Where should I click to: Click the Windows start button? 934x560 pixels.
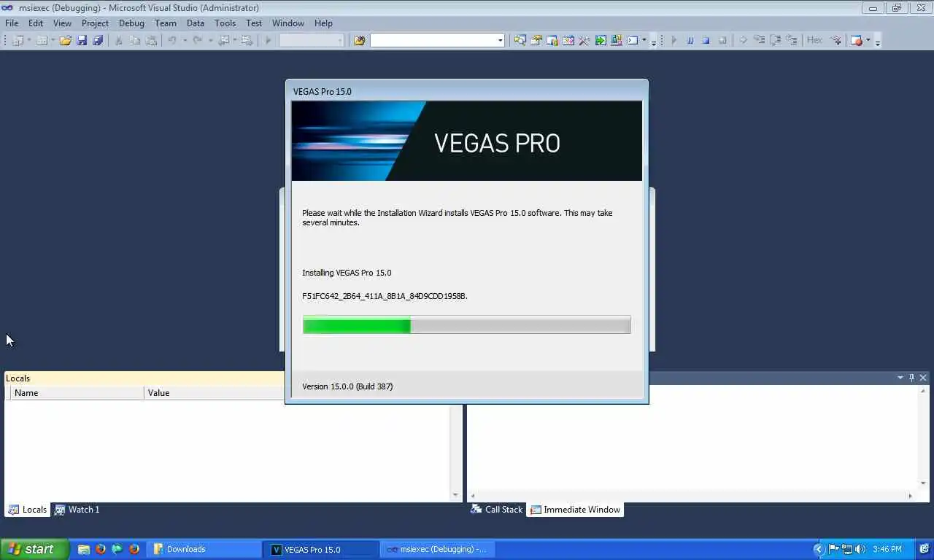coord(34,549)
